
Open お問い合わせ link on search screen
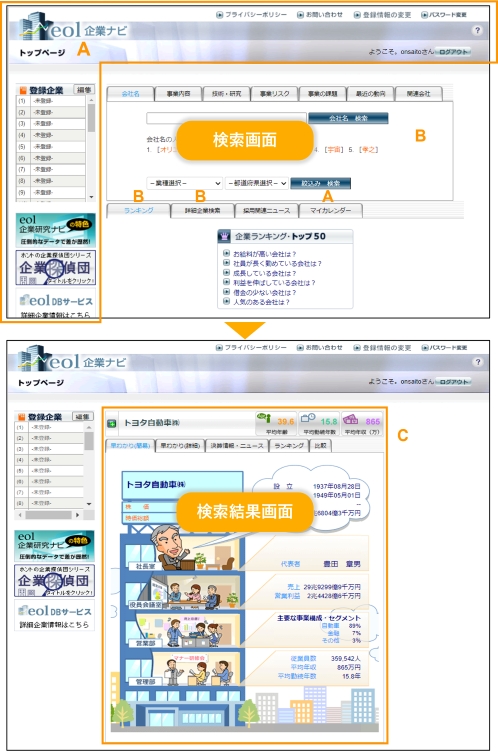click(320, 15)
